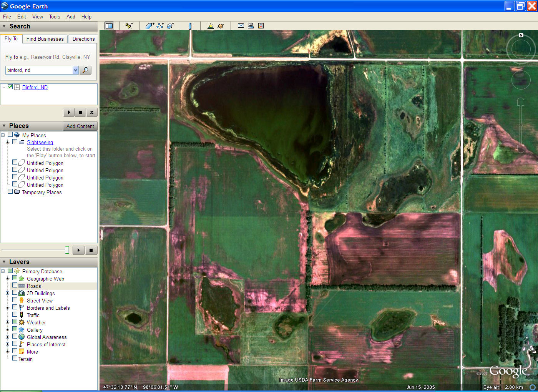Image resolution: width=538 pixels, height=392 pixels.
Task: Open the ruler measurement tool
Action: (190, 26)
